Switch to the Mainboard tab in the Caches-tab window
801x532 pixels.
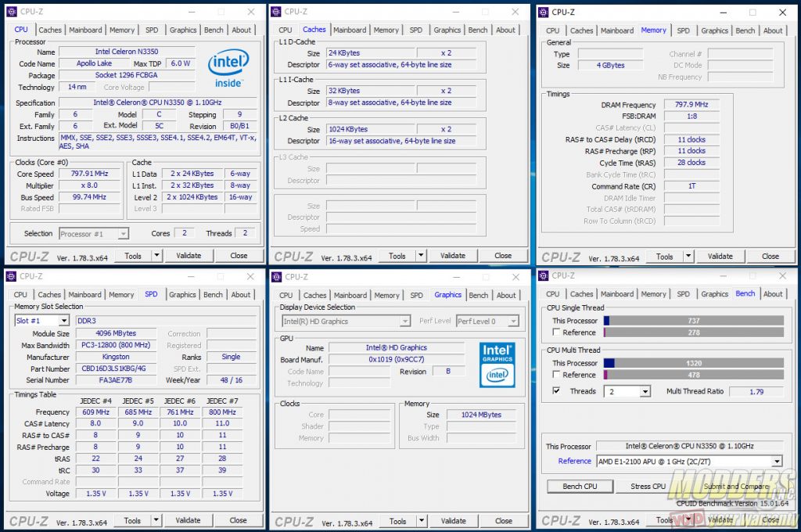(350, 30)
